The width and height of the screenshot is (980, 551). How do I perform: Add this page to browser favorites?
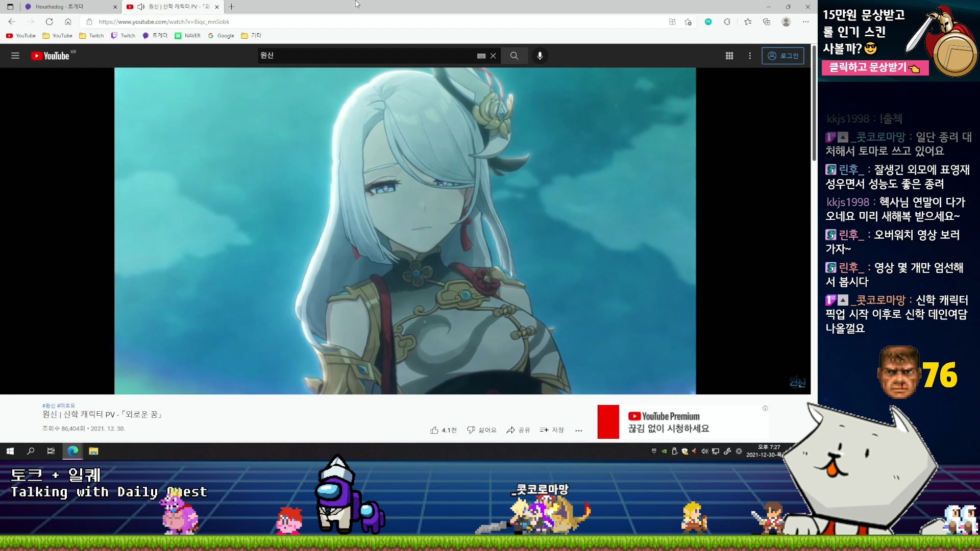click(x=688, y=22)
